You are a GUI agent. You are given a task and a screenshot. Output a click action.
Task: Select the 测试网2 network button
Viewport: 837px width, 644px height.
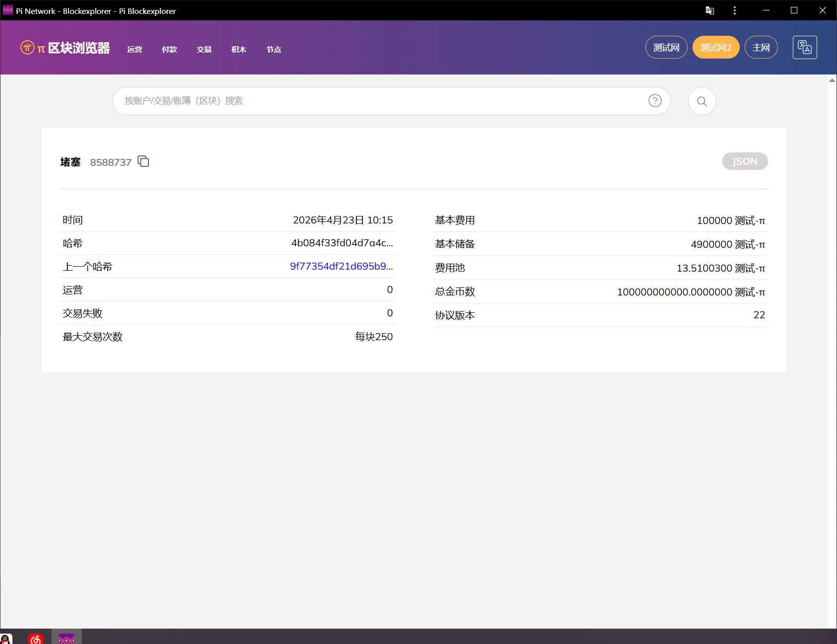[715, 48]
